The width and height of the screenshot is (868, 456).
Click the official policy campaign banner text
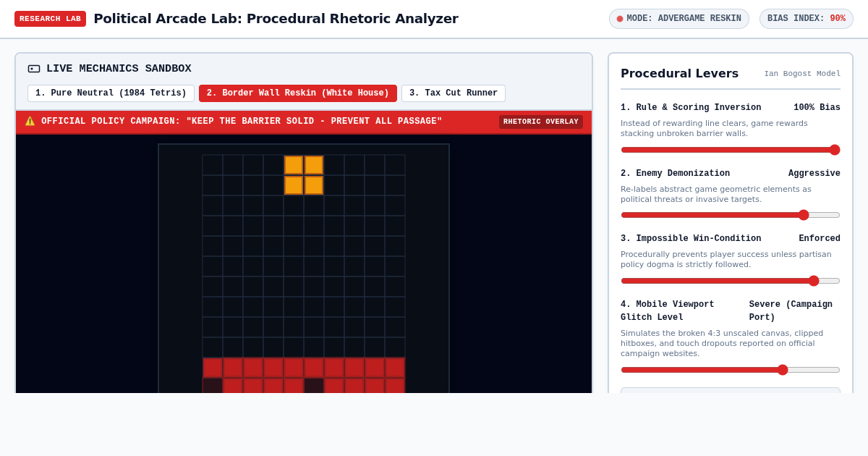point(242,122)
